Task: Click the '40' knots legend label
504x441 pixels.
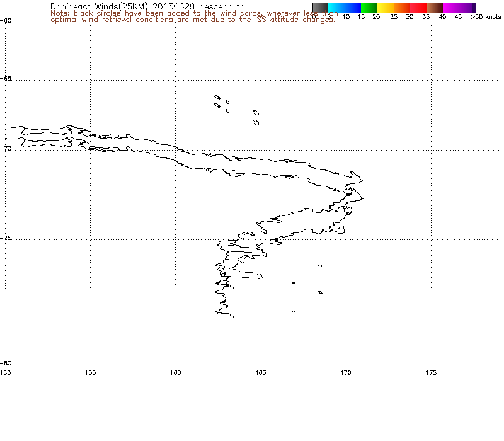Action: [443, 17]
